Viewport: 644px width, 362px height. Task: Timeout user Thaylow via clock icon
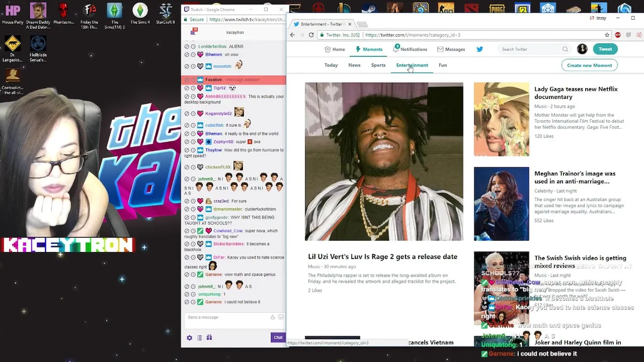coord(193,150)
